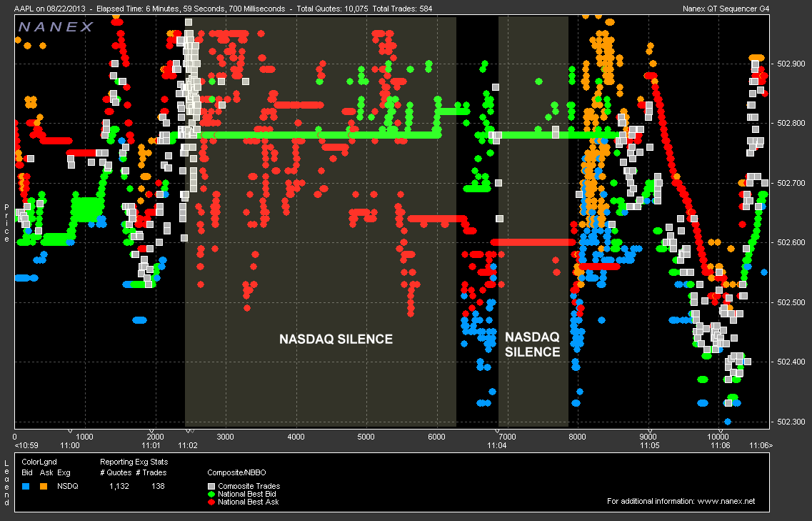Click the 'Bid' column label in legend
Viewport: 812px width, 521px height.
click(27, 473)
